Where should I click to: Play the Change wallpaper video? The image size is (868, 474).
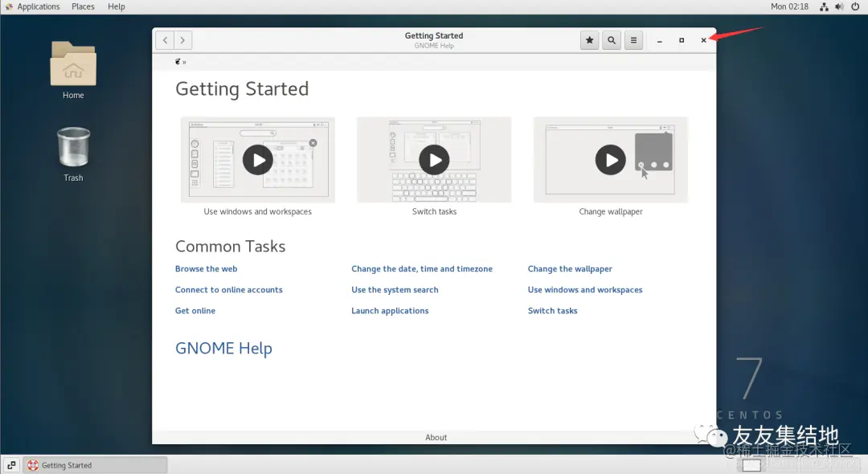pyautogui.click(x=611, y=160)
